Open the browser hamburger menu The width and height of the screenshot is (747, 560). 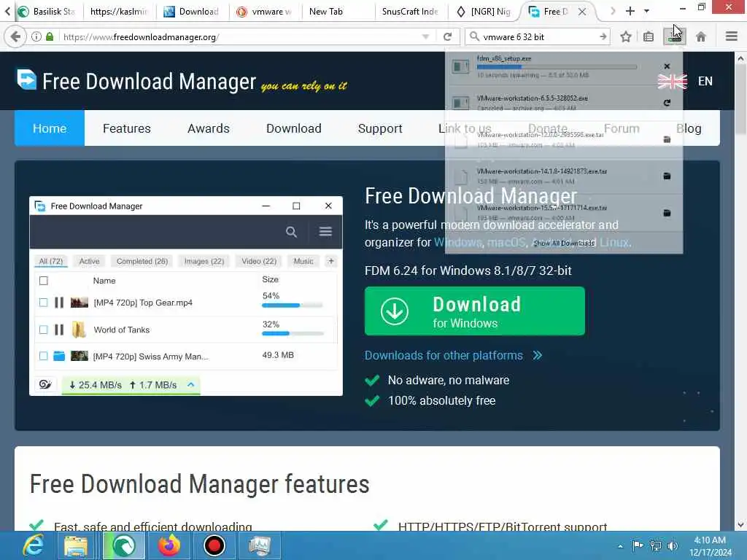point(732,36)
